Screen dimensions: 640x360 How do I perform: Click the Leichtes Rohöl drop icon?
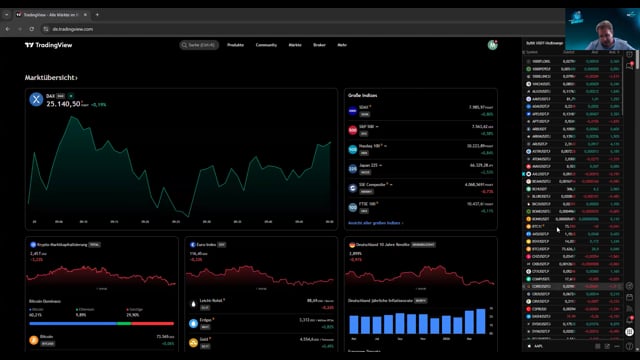193,304
